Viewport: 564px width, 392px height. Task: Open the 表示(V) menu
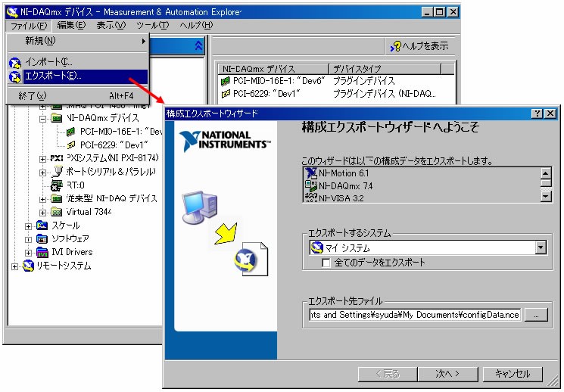click(x=111, y=25)
